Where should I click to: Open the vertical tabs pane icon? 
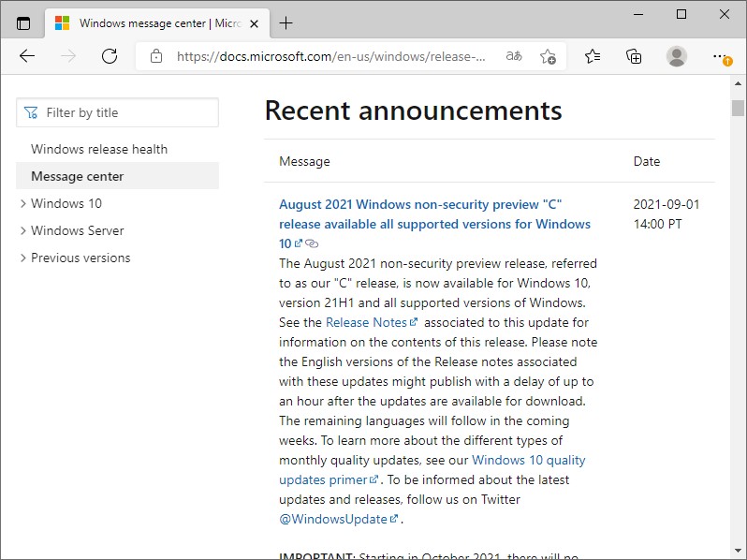pos(22,23)
